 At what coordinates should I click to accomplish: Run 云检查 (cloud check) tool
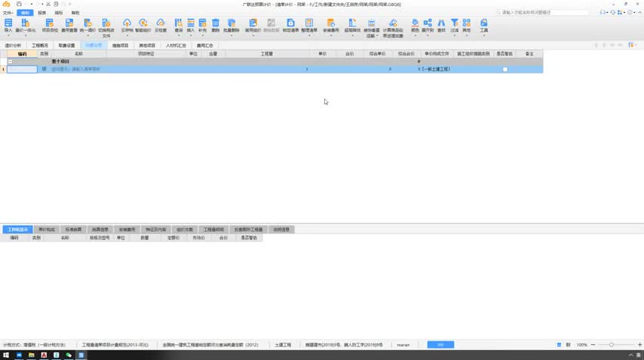point(161,26)
